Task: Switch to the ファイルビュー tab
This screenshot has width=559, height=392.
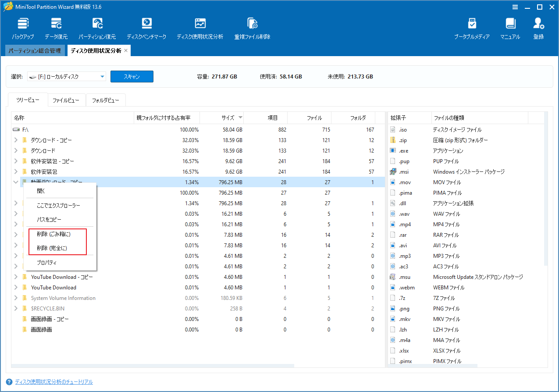Action: [x=67, y=100]
